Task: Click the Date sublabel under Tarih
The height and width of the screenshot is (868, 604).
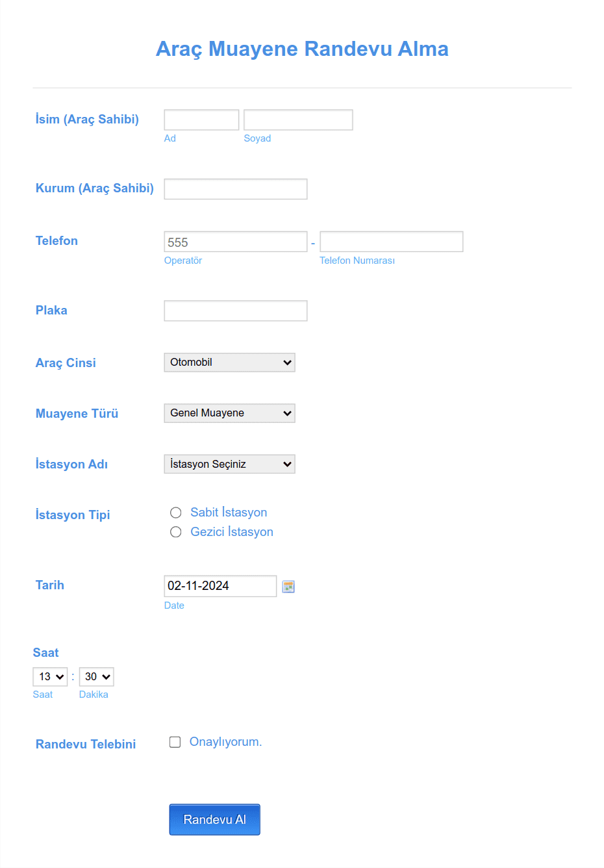Action: (174, 606)
